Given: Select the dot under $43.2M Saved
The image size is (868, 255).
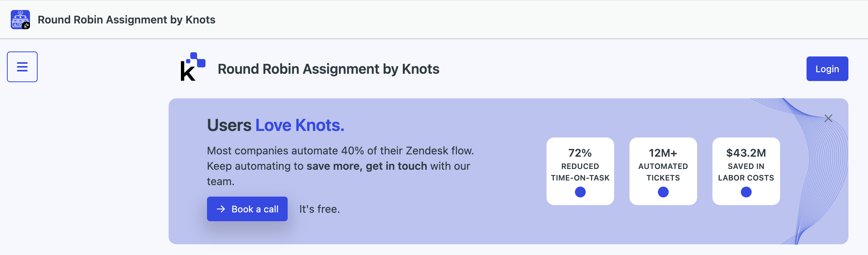Looking at the screenshot, I should (746, 192).
